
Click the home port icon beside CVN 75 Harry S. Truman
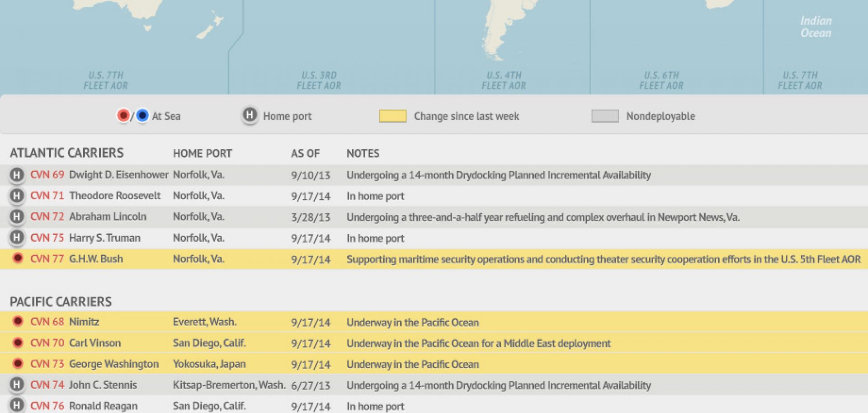click(x=17, y=238)
